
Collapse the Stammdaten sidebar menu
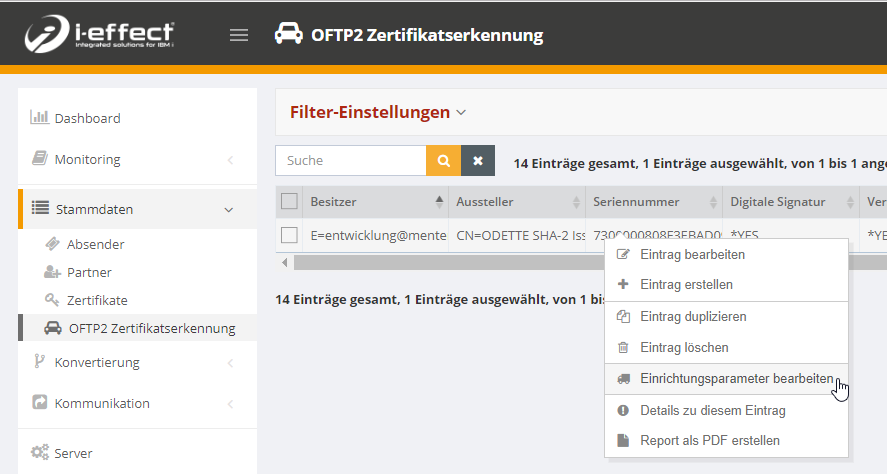tap(93, 209)
